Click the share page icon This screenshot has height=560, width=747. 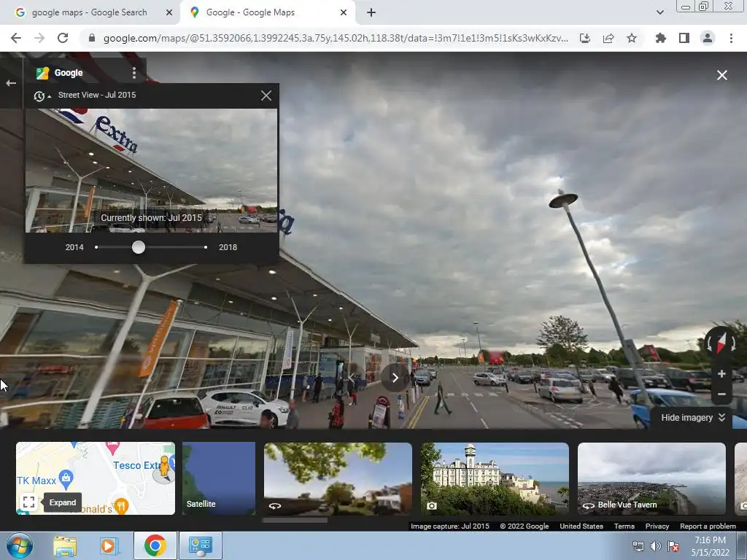[608, 38]
